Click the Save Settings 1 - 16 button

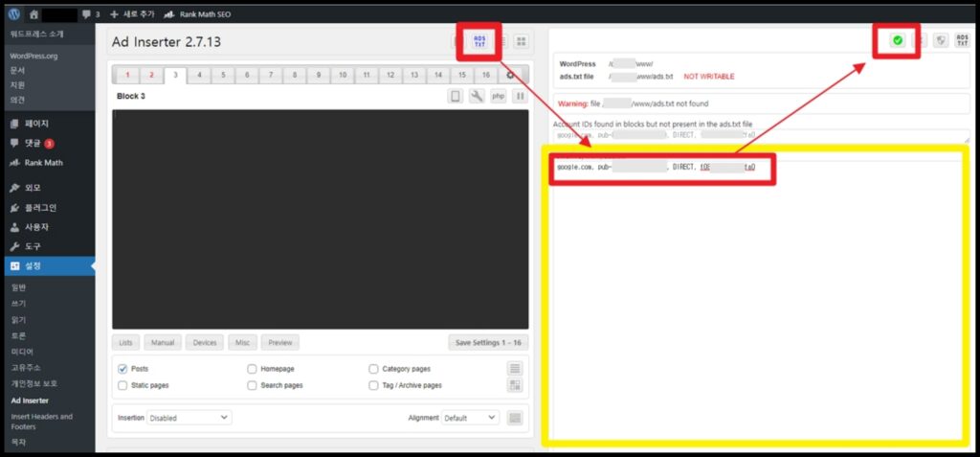[x=488, y=342]
